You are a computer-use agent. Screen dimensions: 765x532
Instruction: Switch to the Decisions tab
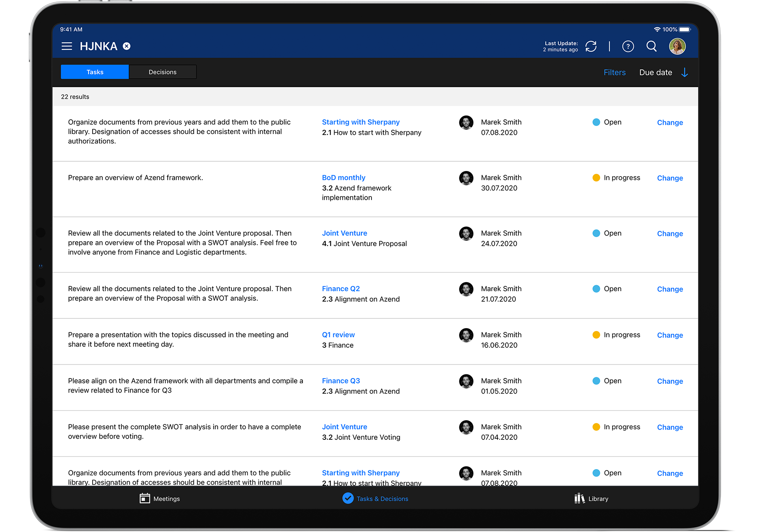162,72
